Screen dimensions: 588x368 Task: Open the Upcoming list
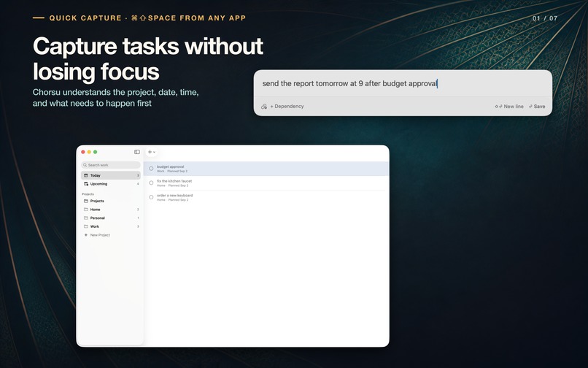(x=111, y=184)
